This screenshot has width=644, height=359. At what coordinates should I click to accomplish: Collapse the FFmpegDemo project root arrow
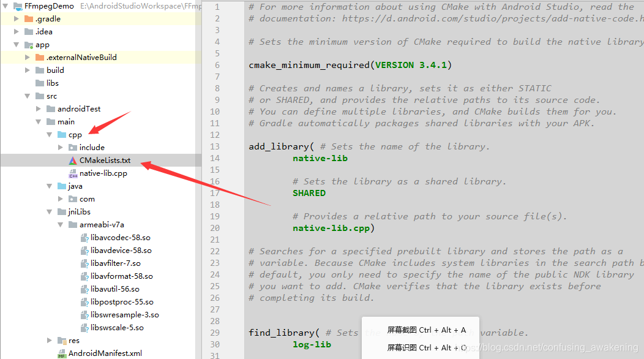(6, 6)
